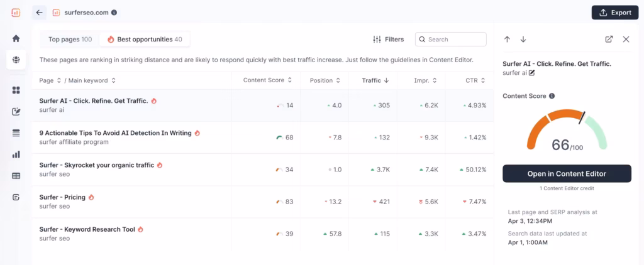The image size is (644, 265).
Task: Edit the 'surfer ai' keyword pencil icon
Action: click(532, 73)
